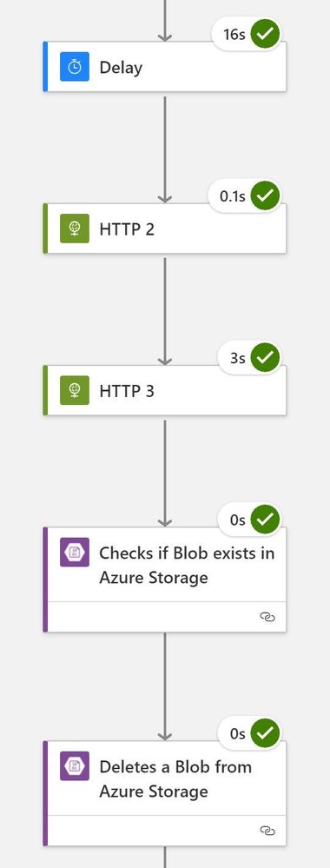Click the Delay timer icon
330x868 pixels.
pos(74,67)
